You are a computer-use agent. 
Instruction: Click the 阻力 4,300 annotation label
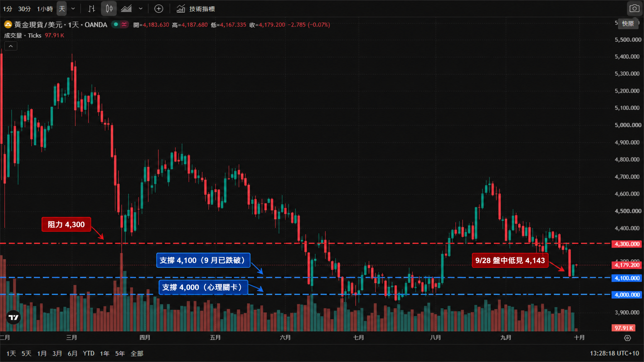(66, 224)
